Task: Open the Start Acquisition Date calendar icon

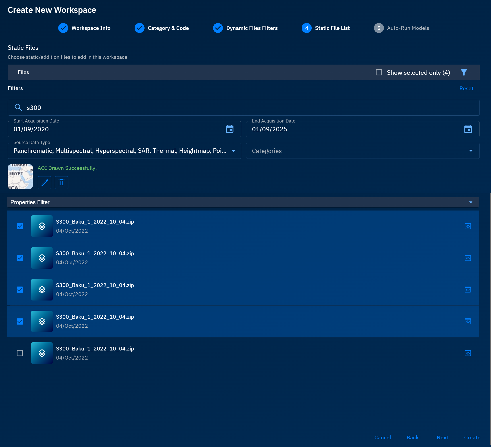Action: pyautogui.click(x=229, y=129)
